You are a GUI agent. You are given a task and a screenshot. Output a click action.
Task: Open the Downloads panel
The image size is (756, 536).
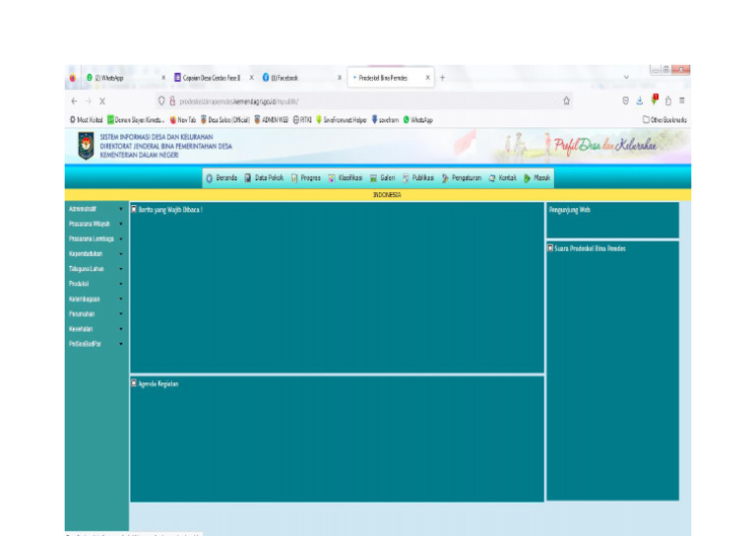(x=639, y=100)
